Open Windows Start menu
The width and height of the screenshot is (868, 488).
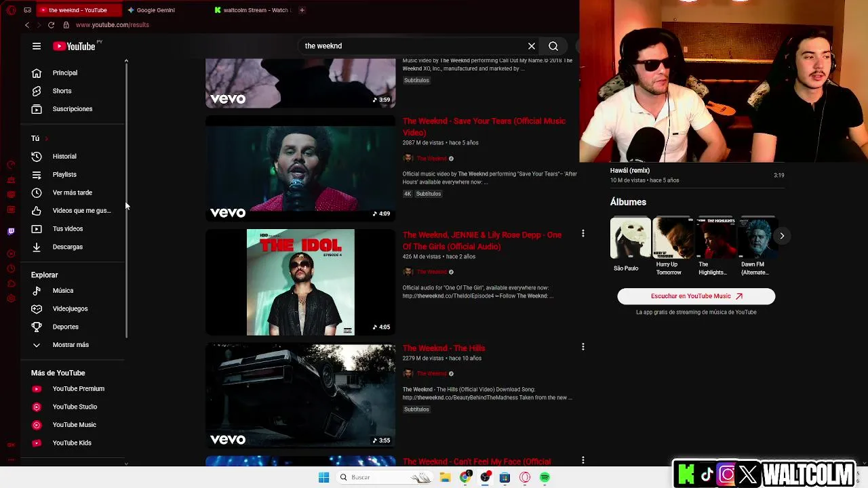[x=323, y=477]
